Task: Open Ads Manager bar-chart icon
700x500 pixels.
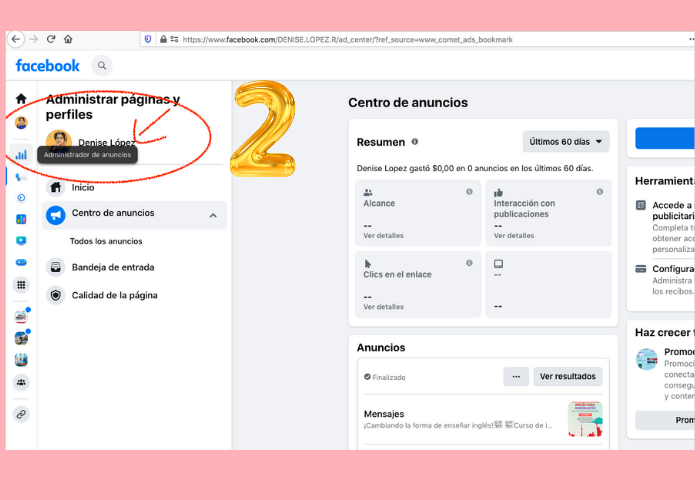Action: pos(21,155)
